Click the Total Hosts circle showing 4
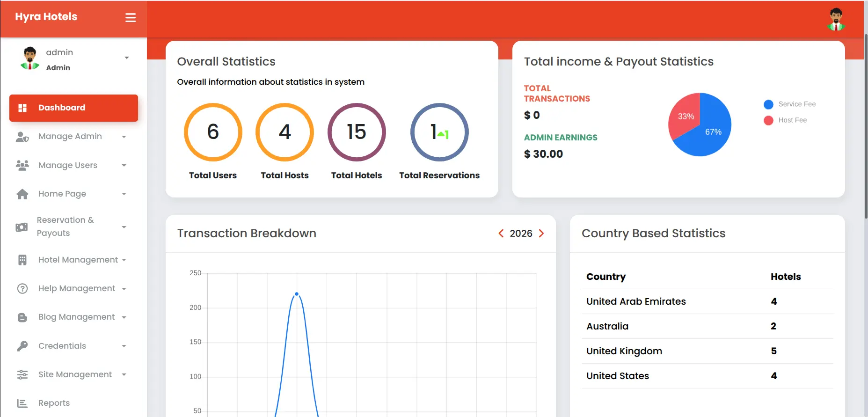The image size is (868, 417). click(x=284, y=132)
